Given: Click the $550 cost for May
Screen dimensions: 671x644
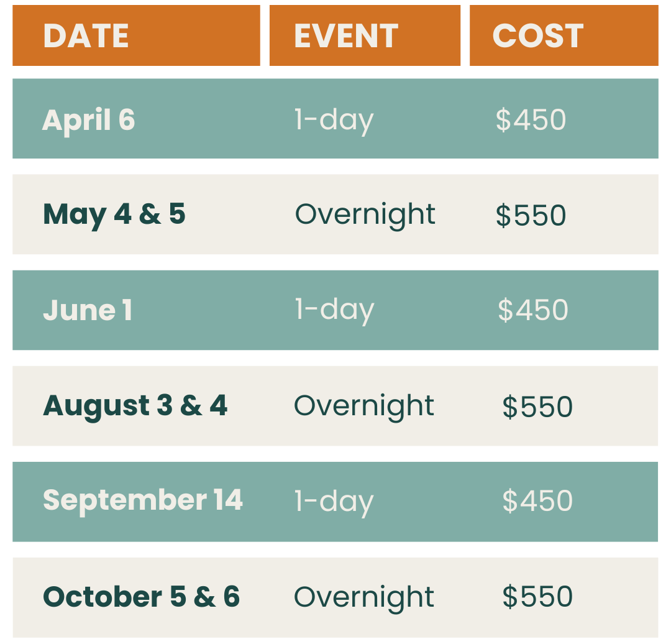Looking at the screenshot, I should [531, 215].
